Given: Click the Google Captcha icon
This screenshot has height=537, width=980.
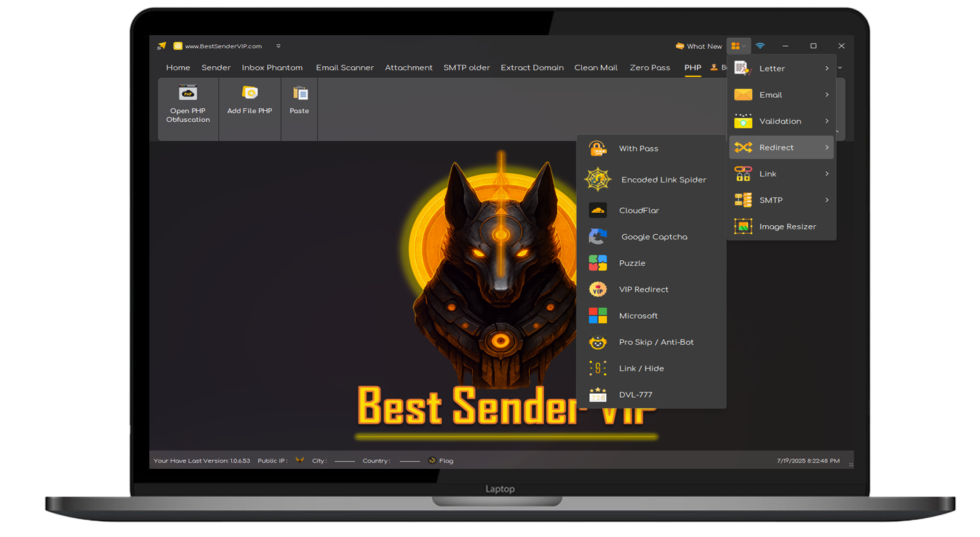Looking at the screenshot, I should (x=597, y=237).
